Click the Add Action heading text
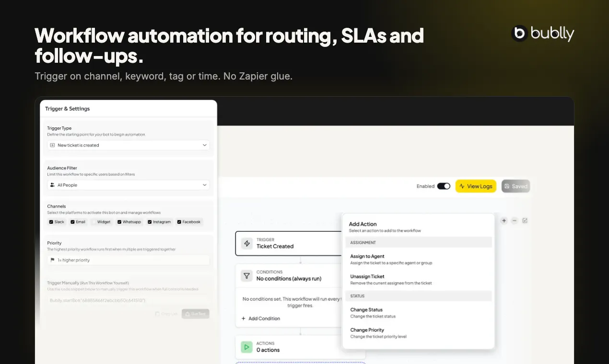609x364 pixels. coord(363,224)
